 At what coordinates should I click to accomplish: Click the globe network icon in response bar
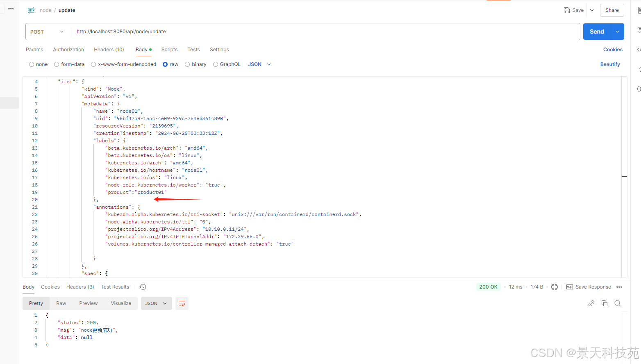(x=555, y=287)
